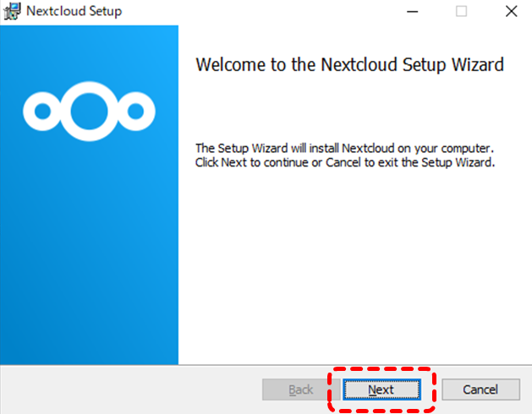Click the Nextcloud logo on blue banner

click(x=90, y=112)
